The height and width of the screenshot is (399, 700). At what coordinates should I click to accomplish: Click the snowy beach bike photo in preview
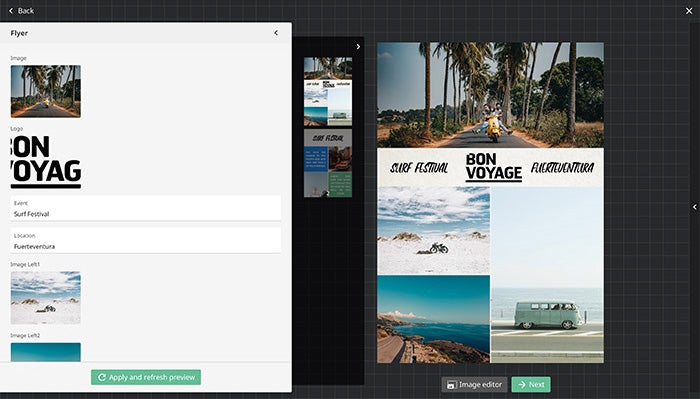[x=433, y=230]
